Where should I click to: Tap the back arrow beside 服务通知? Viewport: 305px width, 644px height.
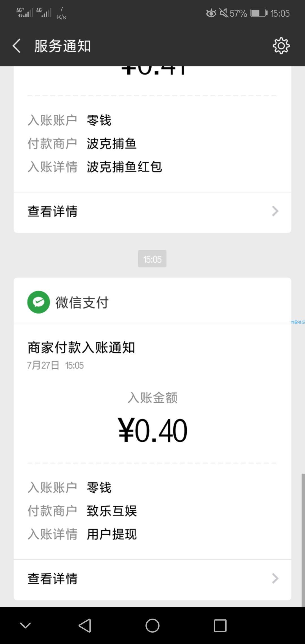pyautogui.click(x=17, y=46)
